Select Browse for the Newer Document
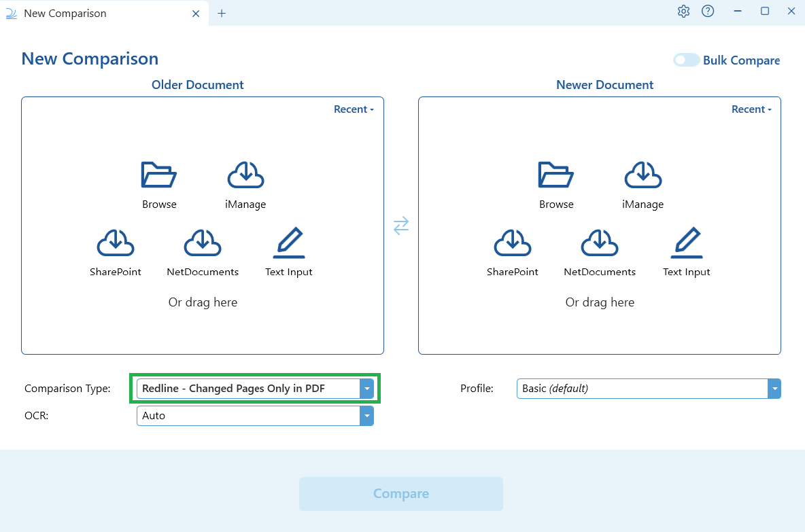The image size is (805, 532). point(556,182)
